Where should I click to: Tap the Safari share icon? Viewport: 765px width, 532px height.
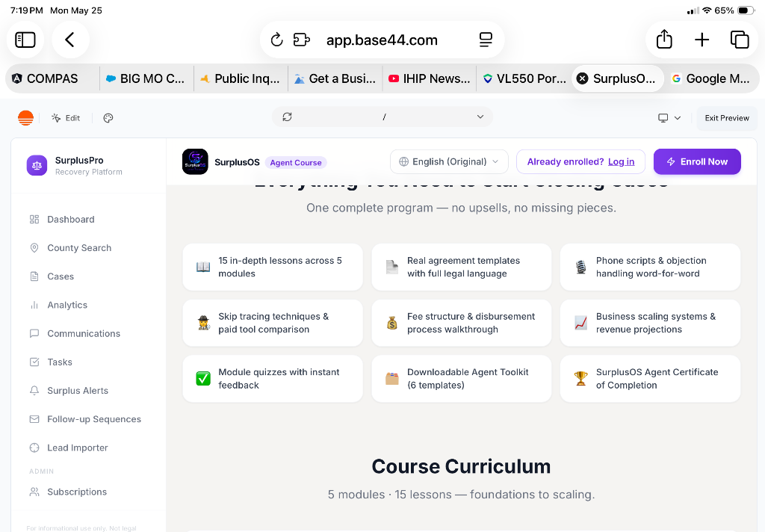(x=664, y=39)
